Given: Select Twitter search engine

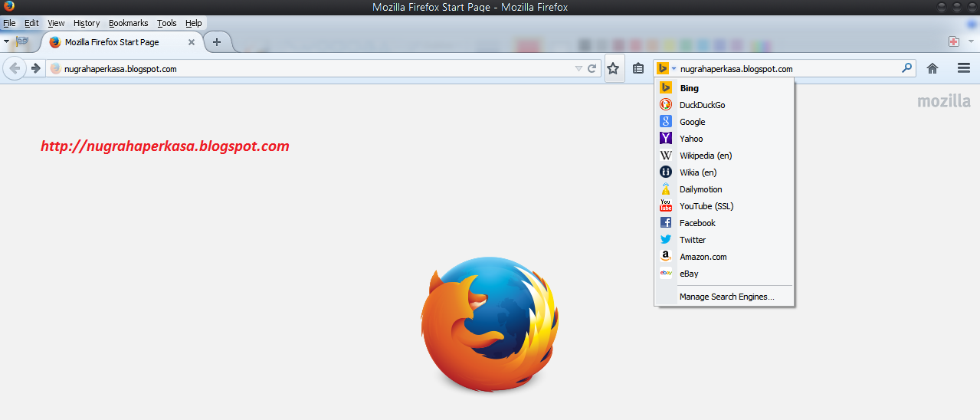Looking at the screenshot, I should [x=724, y=240].
